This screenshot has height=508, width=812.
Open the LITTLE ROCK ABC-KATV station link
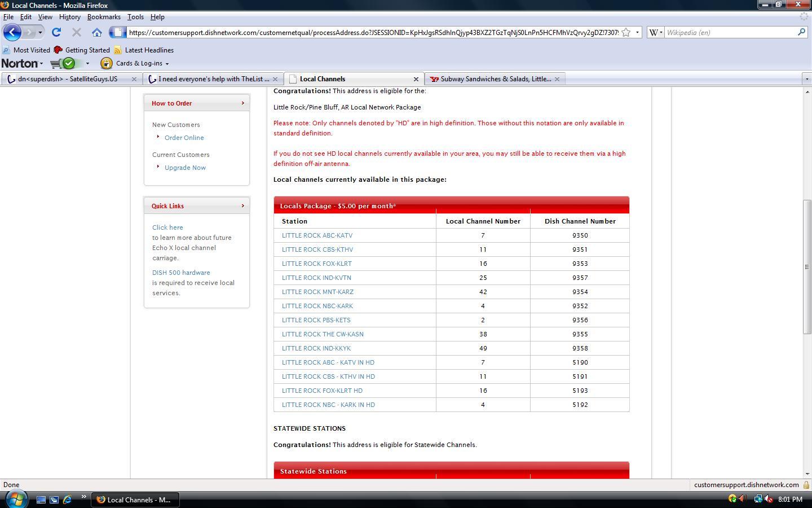(317, 235)
